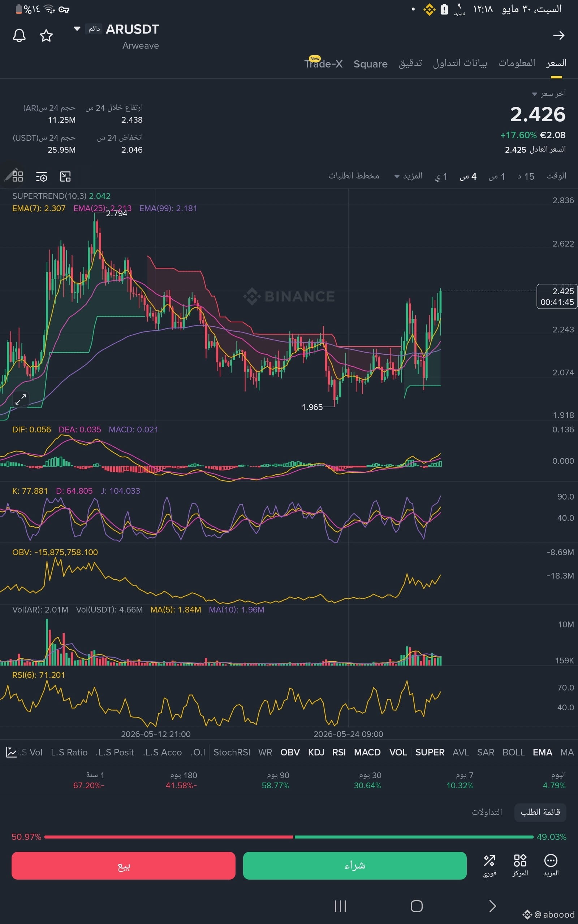Toggle EMA indicator

(x=543, y=752)
